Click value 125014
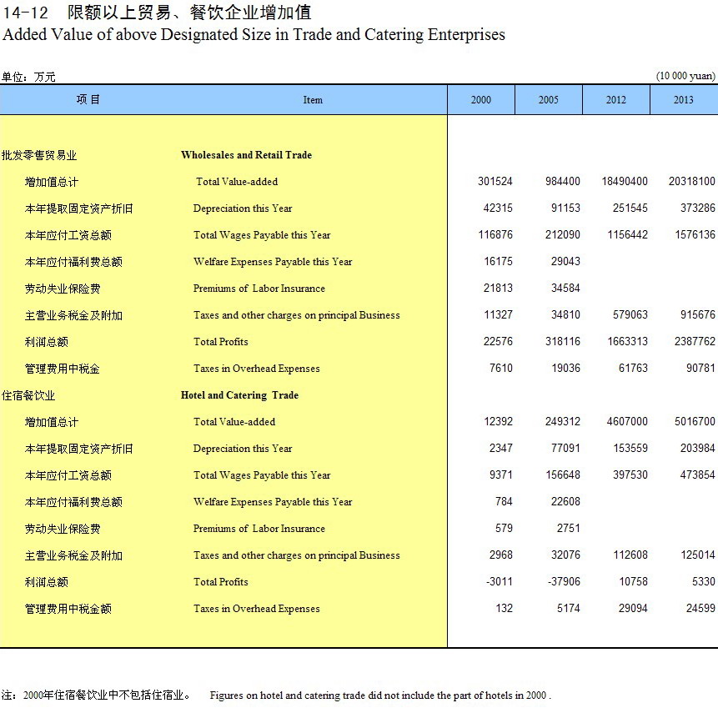This screenshot has height=728, width=718. point(698,555)
